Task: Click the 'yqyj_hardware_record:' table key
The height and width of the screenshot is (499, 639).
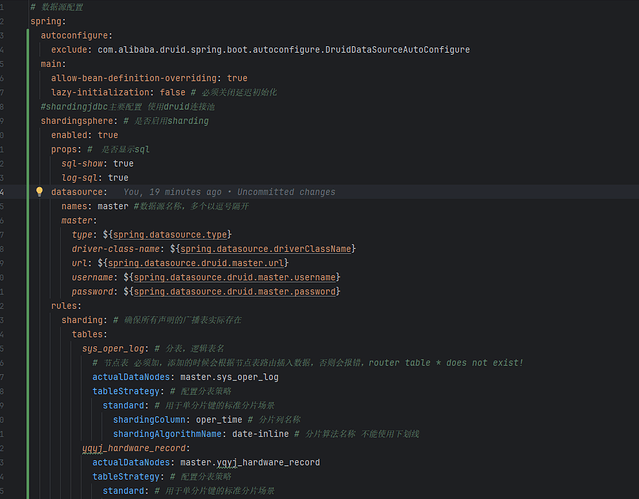Action: (136, 448)
